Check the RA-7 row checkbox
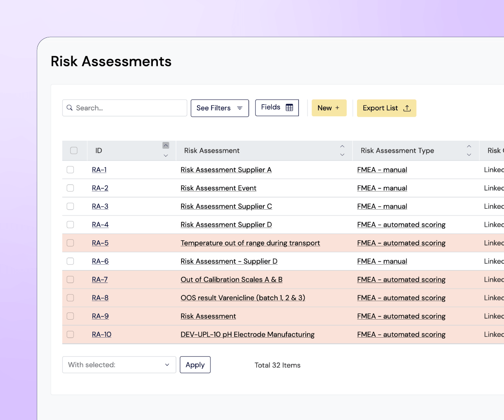This screenshot has height=420, width=504. [70, 279]
